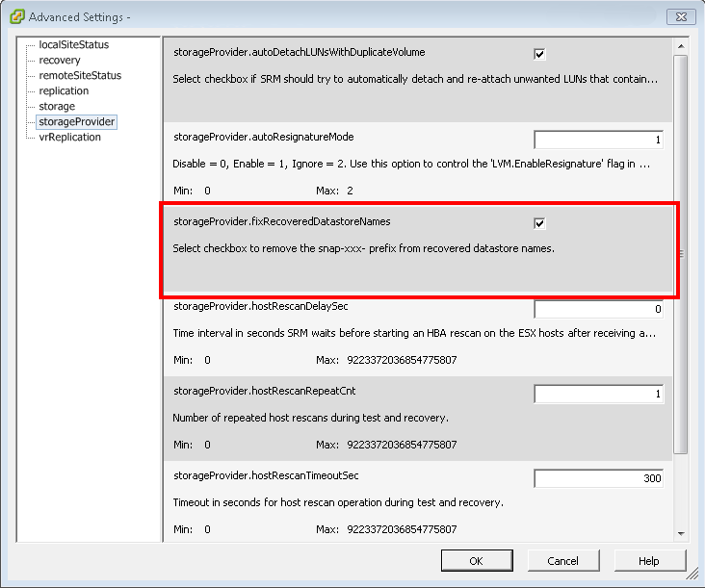
Task: Select localSiteStatus in the settings tree
Action: 73,44
